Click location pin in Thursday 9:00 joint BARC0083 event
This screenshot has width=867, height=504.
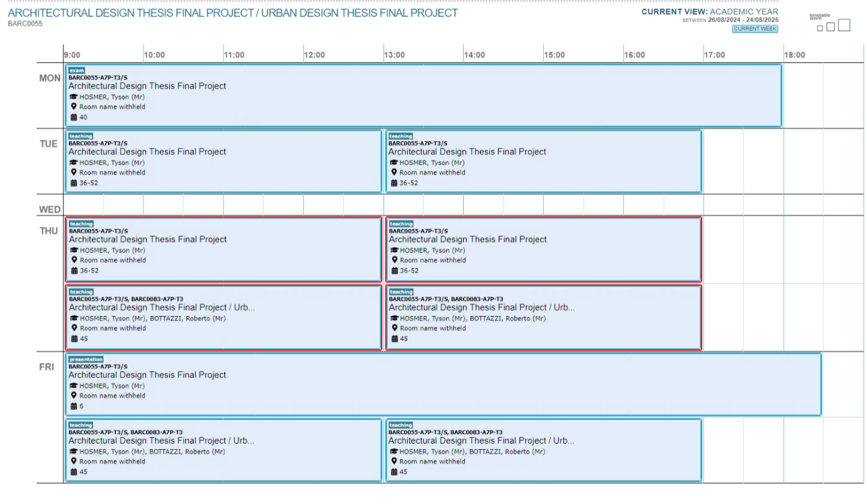point(74,328)
